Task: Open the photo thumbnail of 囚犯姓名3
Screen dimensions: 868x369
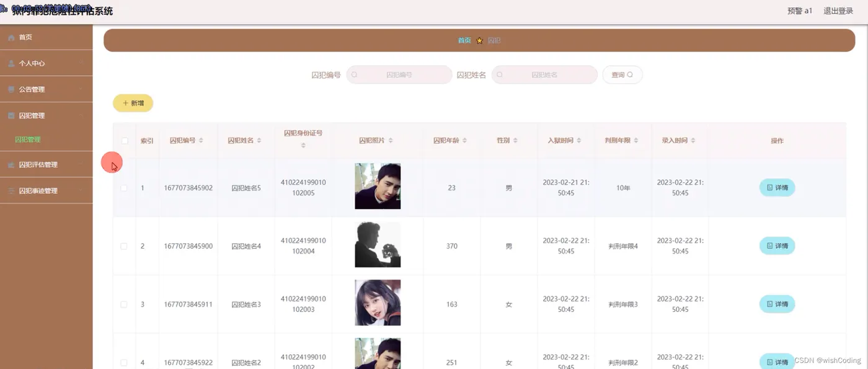Action: click(378, 303)
